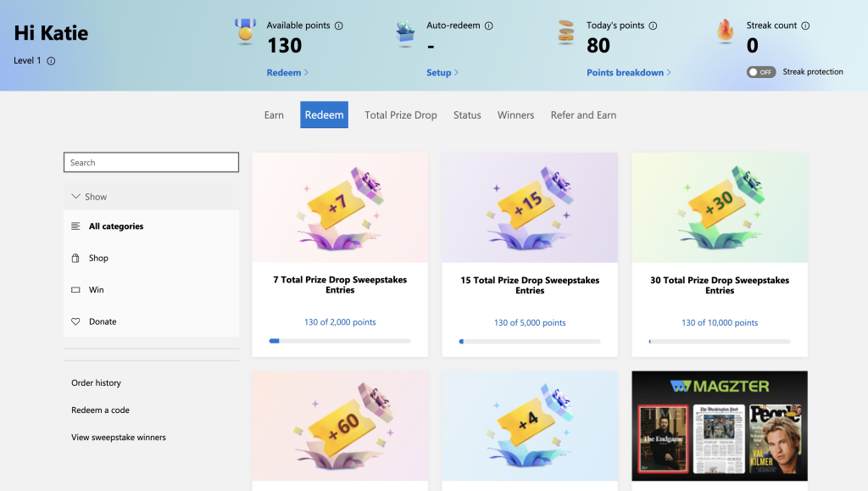Open the Winners tab

click(x=515, y=114)
